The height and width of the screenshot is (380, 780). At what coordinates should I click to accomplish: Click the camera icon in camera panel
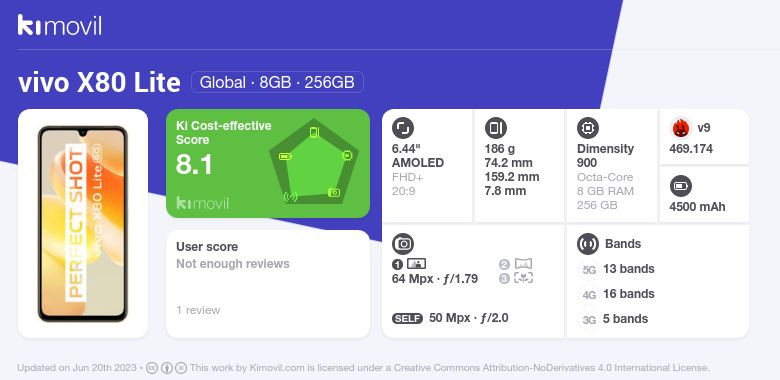403,244
